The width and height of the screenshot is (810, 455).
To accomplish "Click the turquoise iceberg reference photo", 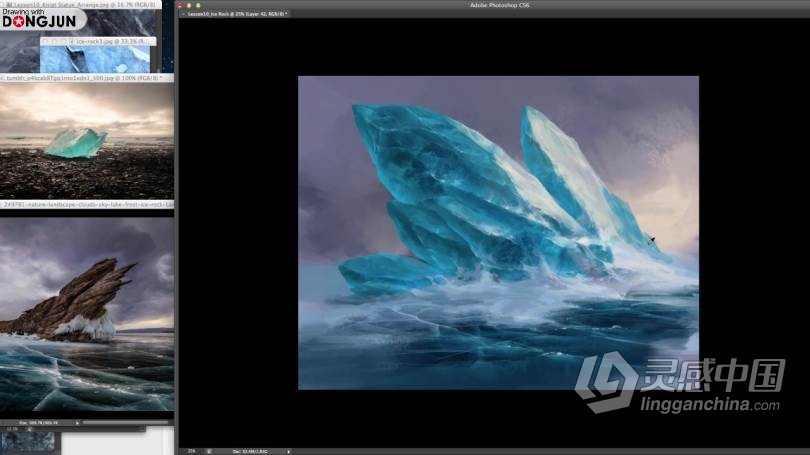I will (x=87, y=140).
